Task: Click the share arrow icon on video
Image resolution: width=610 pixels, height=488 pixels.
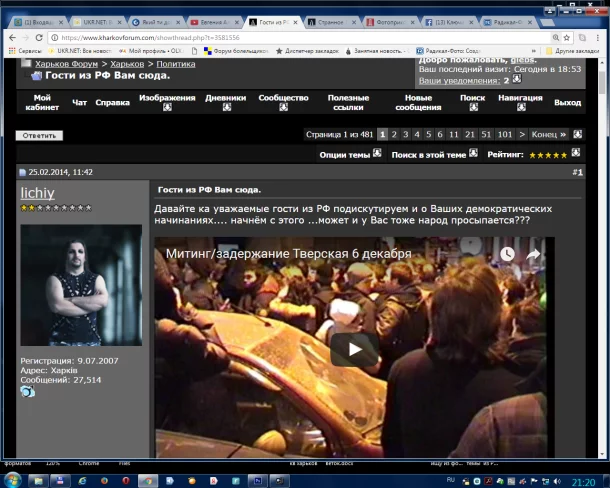Action: tap(533, 254)
